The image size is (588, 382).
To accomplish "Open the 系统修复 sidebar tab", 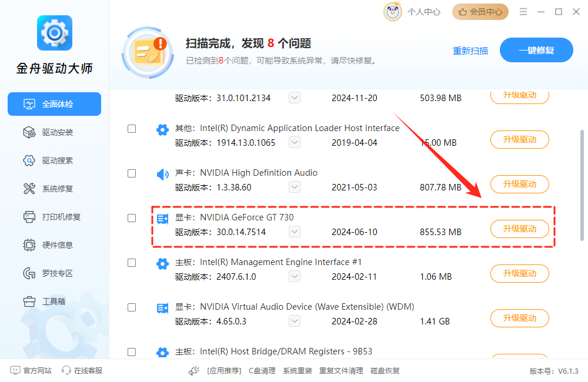I will pyautogui.click(x=54, y=189).
